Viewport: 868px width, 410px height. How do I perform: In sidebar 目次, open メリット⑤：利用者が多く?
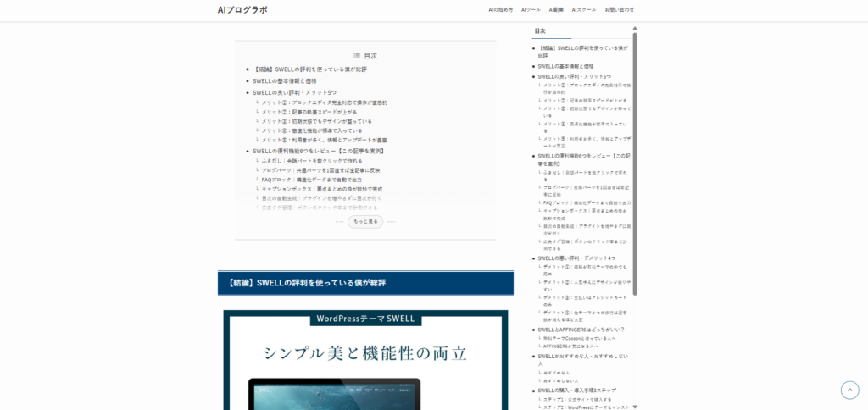coord(587,142)
